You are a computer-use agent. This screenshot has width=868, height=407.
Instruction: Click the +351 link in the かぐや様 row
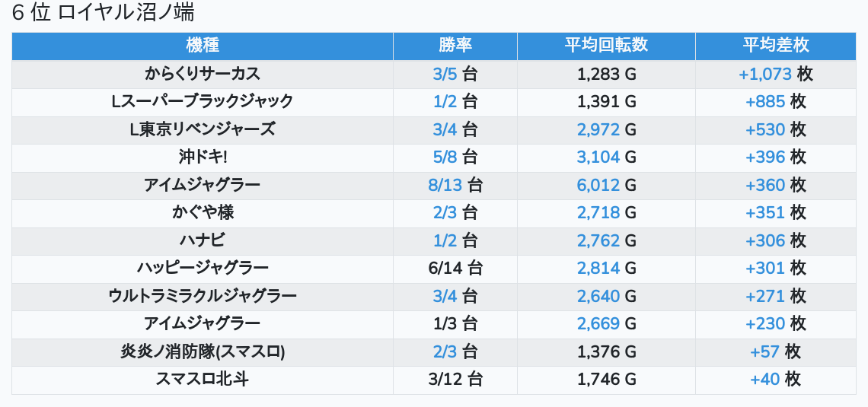coord(765,212)
